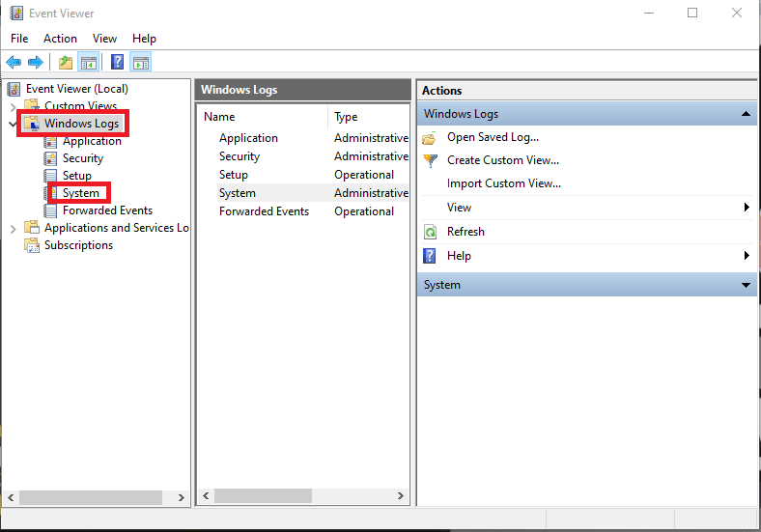The height and width of the screenshot is (532, 761).
Task: Collapse the Windows Logs tree node
Action: 13,124
